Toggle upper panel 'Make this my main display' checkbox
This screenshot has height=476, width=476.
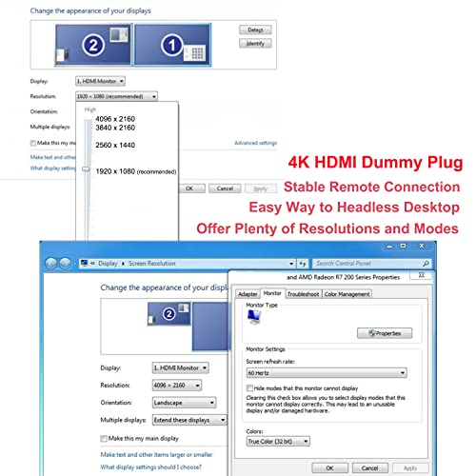pos(33,143)
